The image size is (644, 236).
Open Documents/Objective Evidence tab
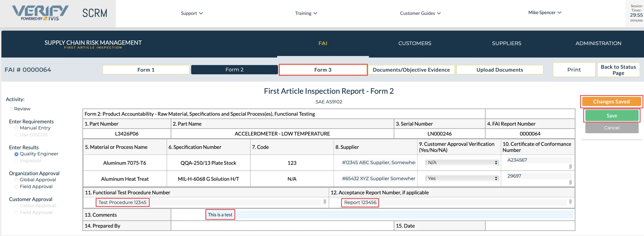coord(411,70)
